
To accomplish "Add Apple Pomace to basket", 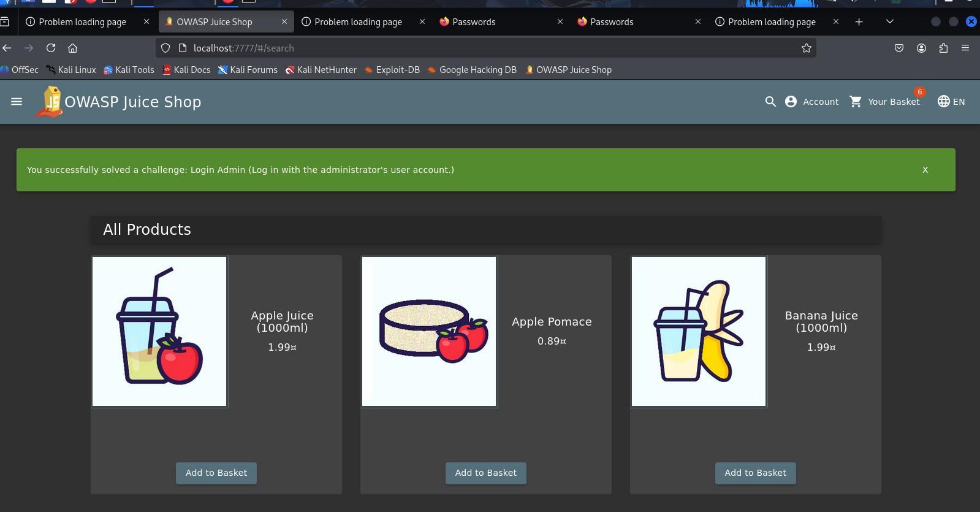I will click(486, 473).
